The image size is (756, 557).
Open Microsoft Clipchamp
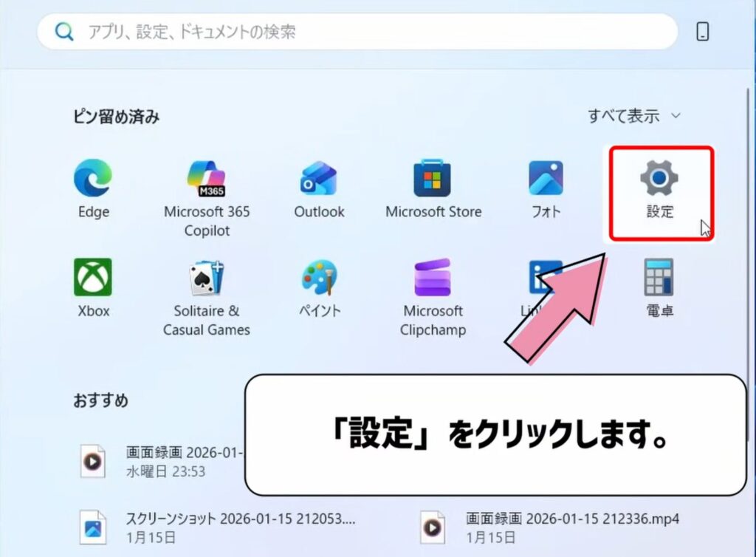pos(433,277)
